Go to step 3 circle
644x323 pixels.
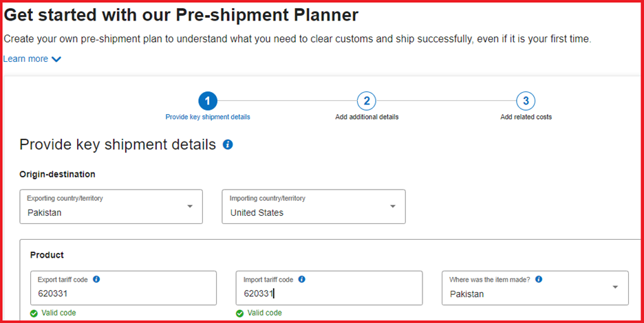tap(526, 101)
